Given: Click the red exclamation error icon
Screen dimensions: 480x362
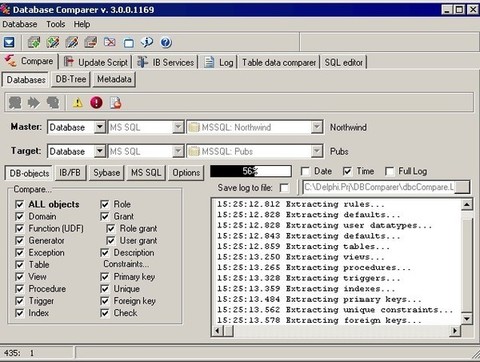Looking at the screenshot, I should pos(96,103).
